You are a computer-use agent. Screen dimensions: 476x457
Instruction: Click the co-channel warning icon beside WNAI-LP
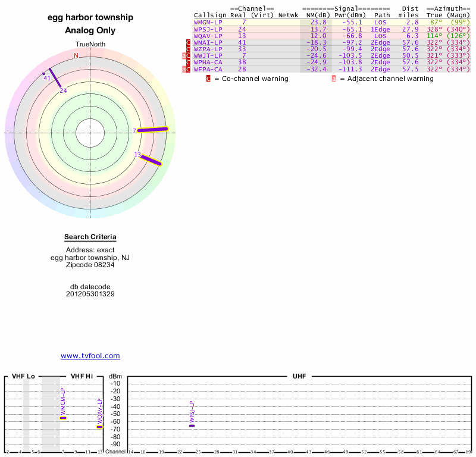pyautogui.click(x=189, y=42)
